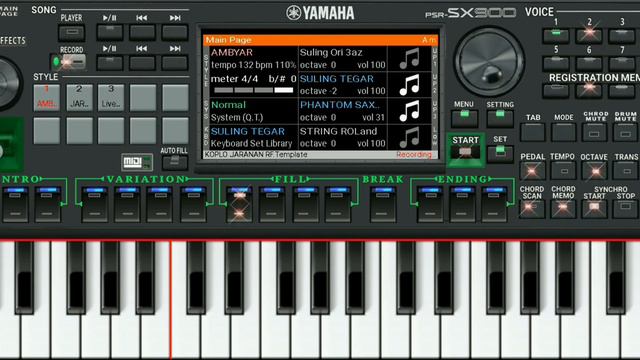Image resolution: width=640 pixels, height=360 pixels.
Task: Toggle the OCTAVE button
Action: coord(595,171)
